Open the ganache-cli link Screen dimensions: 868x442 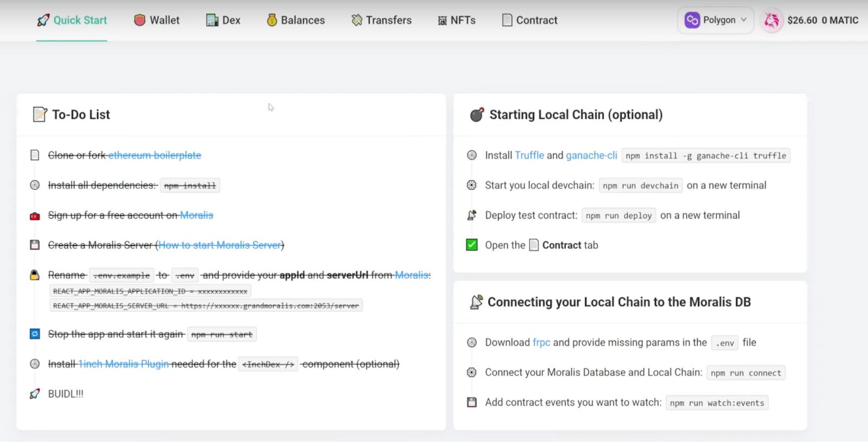[x=591, y=155]
